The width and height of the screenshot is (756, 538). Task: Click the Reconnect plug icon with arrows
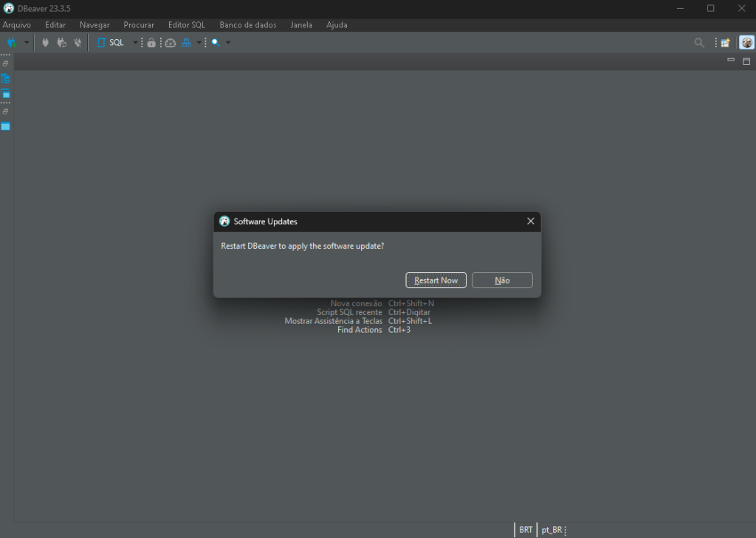(61, 43)
